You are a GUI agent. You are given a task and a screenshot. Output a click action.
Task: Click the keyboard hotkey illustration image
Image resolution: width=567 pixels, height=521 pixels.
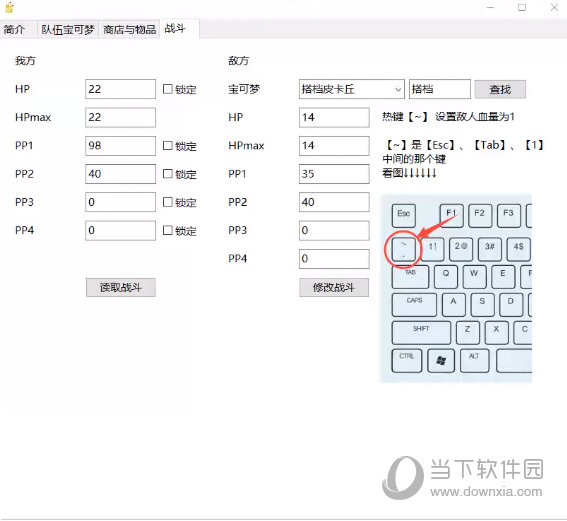[x=456, y=288]
